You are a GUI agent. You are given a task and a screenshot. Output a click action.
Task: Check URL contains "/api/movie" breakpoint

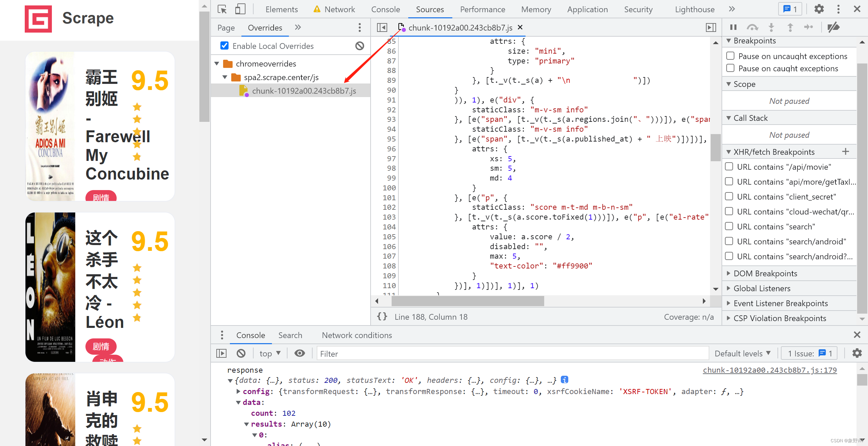tap(729, 167)
